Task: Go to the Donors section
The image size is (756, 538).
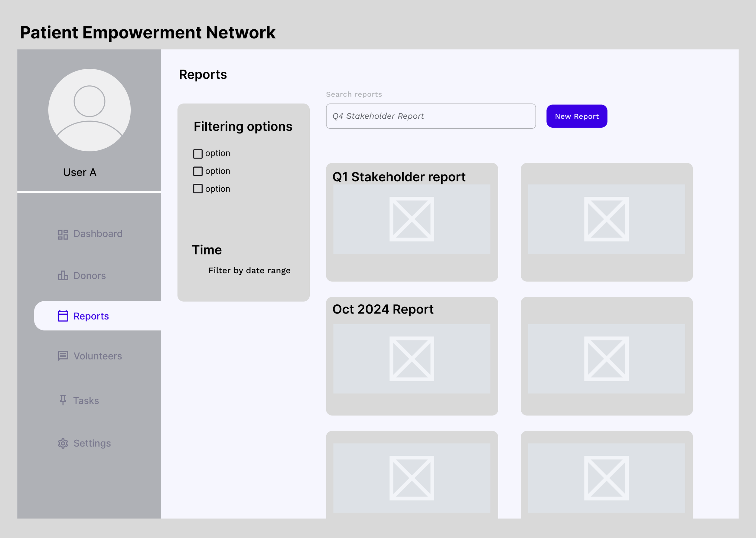Action: (90, 276)
